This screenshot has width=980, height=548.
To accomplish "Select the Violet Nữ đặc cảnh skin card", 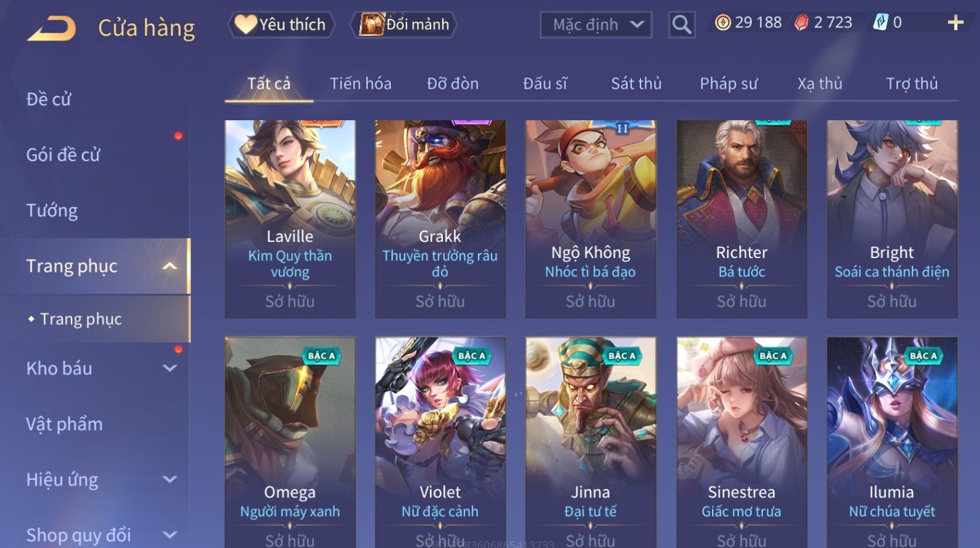I will point(440,442).
